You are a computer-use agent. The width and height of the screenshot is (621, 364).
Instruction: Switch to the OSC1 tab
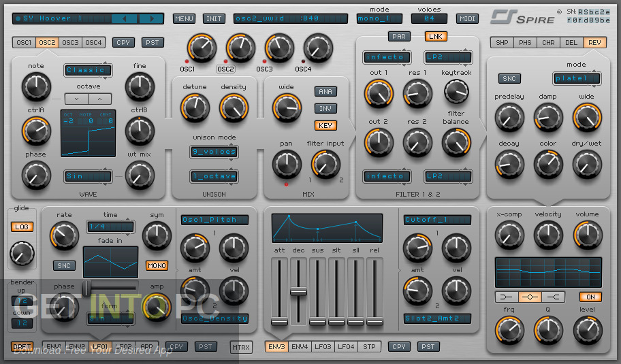[x=24, y=42]
